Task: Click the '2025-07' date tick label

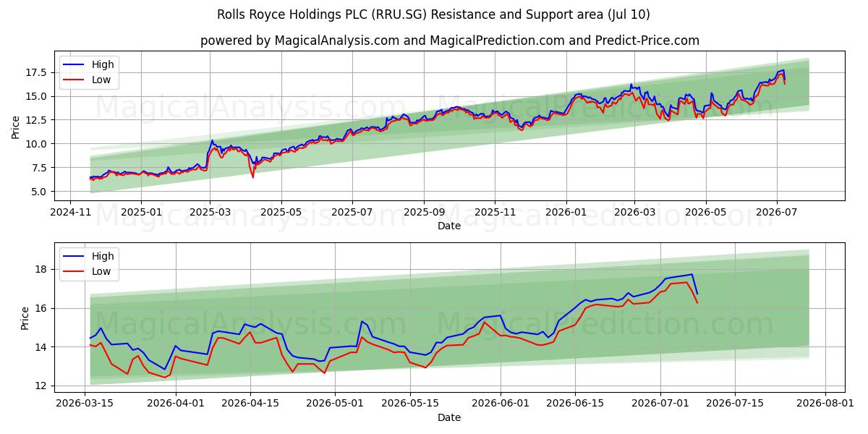Action: (352, 213)
